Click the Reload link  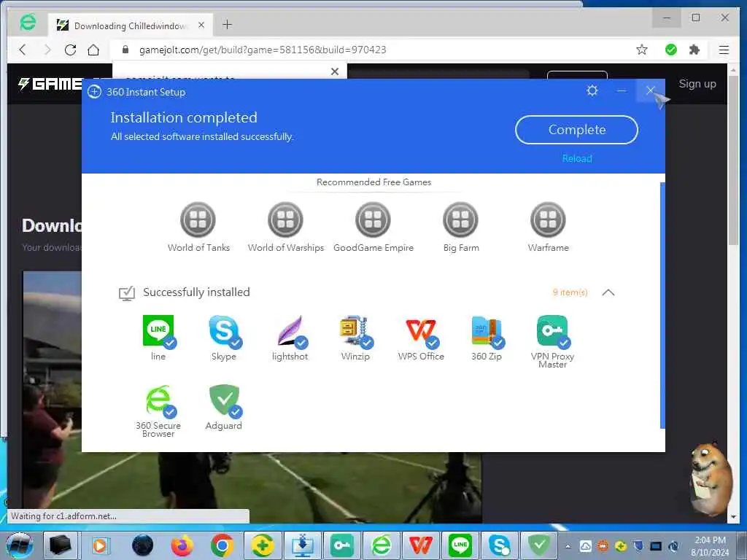(x=577, y=158)
